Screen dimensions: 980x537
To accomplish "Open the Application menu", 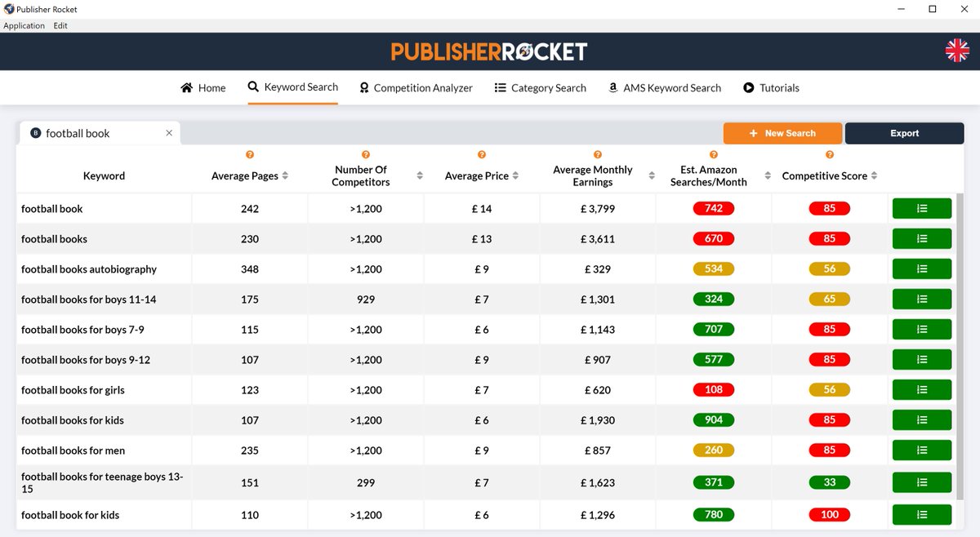I will coord(24,25).
